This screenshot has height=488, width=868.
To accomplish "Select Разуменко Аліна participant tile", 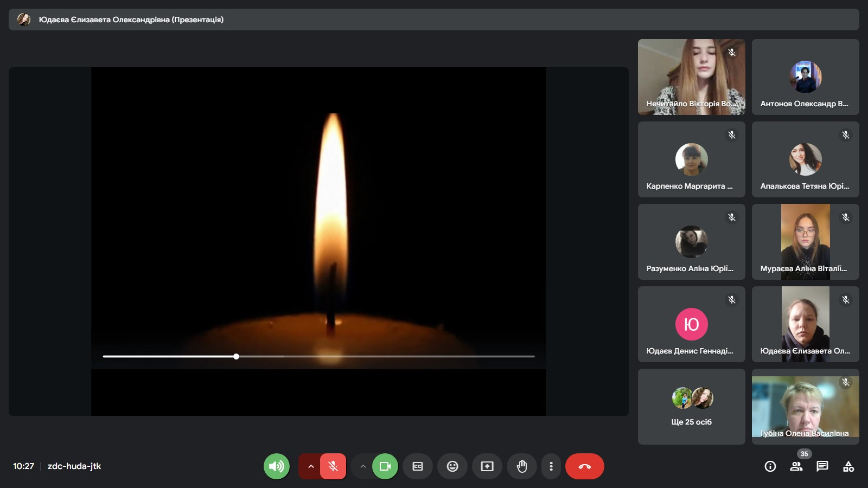I will [x=692, y=242].
